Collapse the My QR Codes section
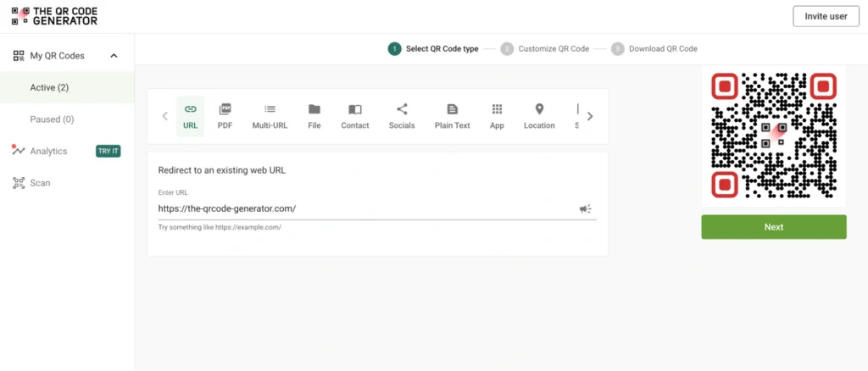 (x=114, y=56)
